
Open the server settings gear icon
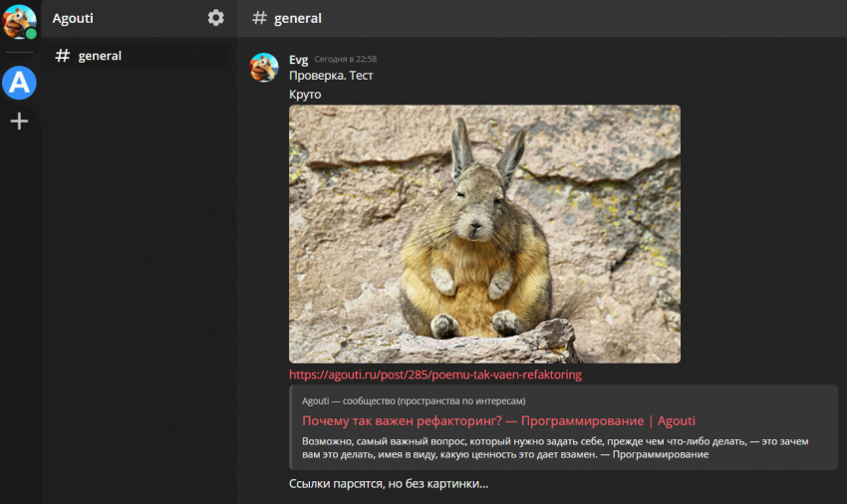point(215,18)
